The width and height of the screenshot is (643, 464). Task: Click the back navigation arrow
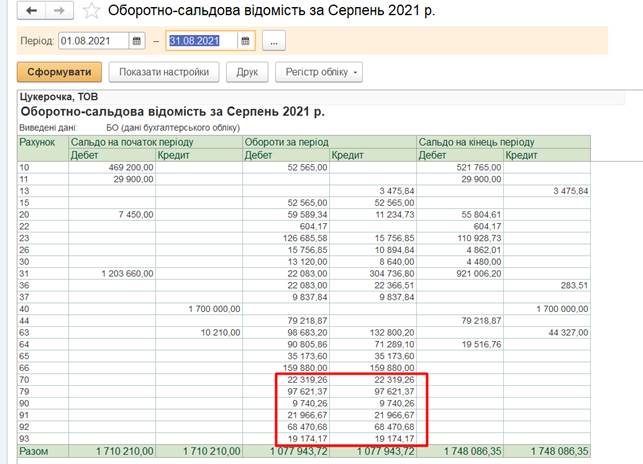click(31, 11)
